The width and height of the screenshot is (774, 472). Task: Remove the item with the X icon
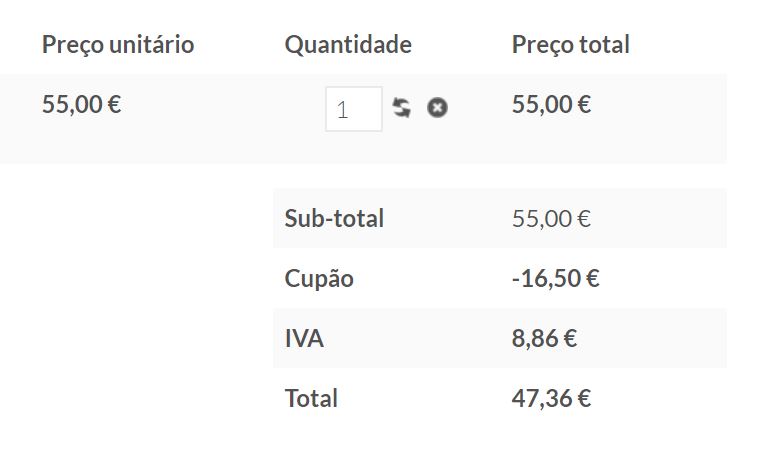[x=437, y=108]
